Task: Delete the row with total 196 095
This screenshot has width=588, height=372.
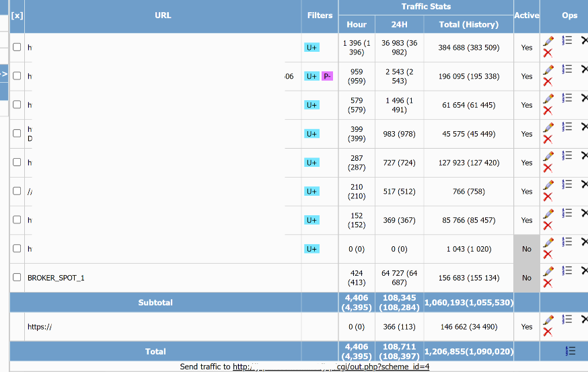Action: click(x=548, y=82)
